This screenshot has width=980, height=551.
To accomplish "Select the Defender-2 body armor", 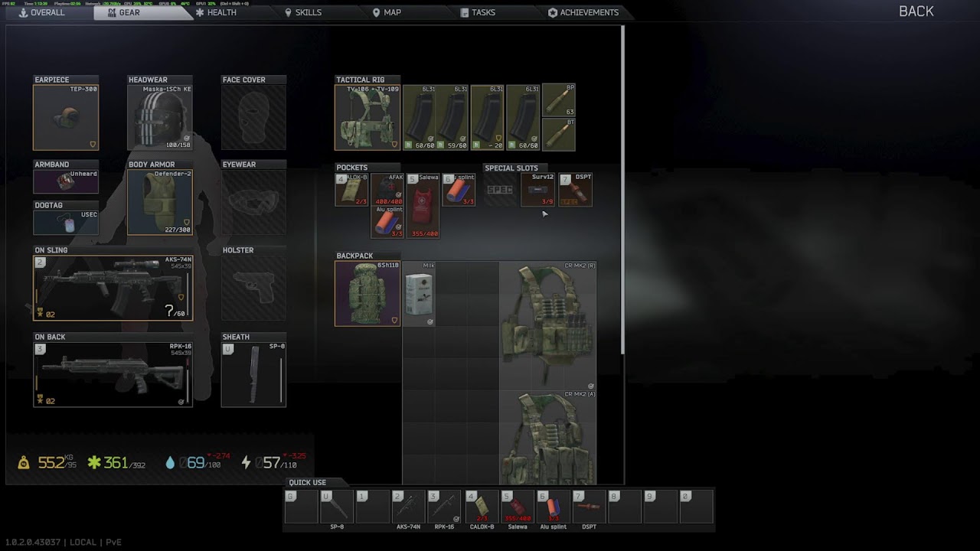I will coord(160,202).
